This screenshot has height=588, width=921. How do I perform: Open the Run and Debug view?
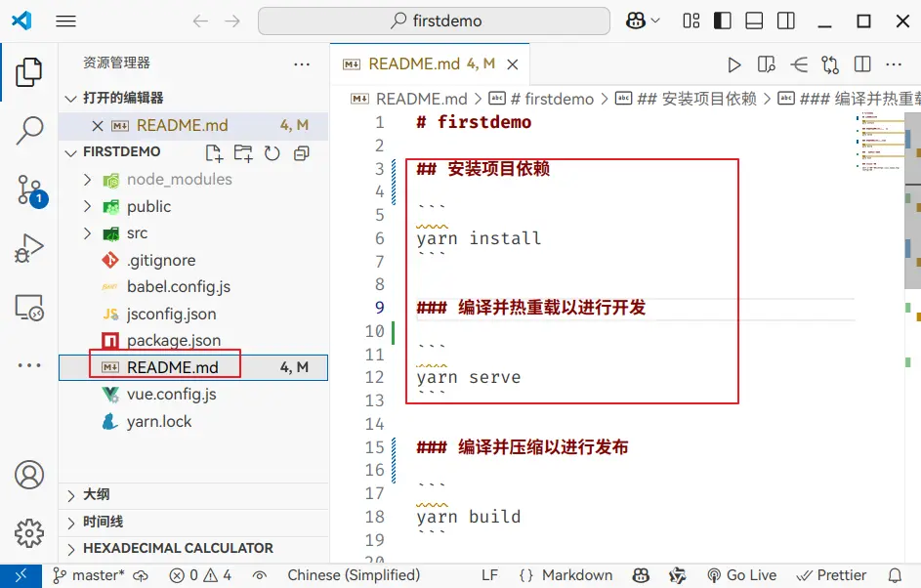[x=28, y=248]
